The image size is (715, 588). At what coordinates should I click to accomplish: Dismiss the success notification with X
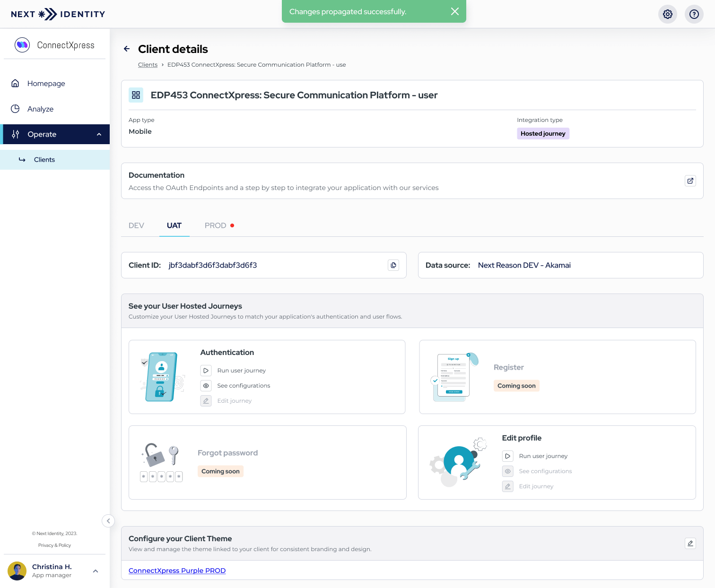coord(455,11)
